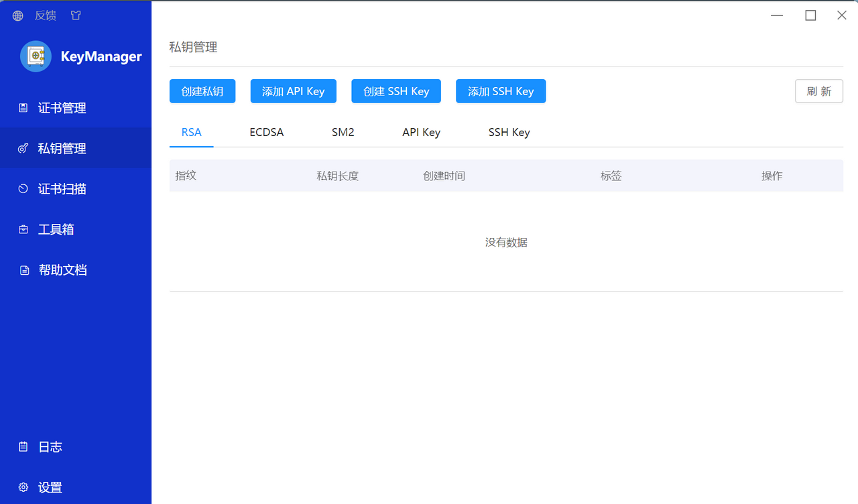Switch language using the globe icon
Screen dimensions: 858x504
[17, 15]
